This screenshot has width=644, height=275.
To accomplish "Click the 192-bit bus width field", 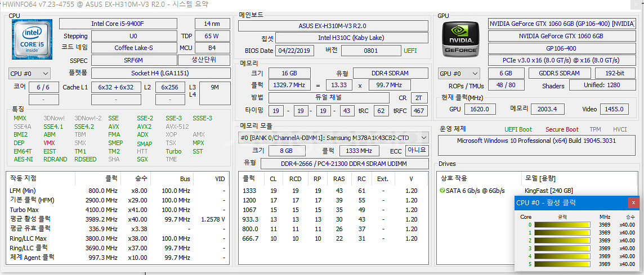I will (x=614, y=74).
